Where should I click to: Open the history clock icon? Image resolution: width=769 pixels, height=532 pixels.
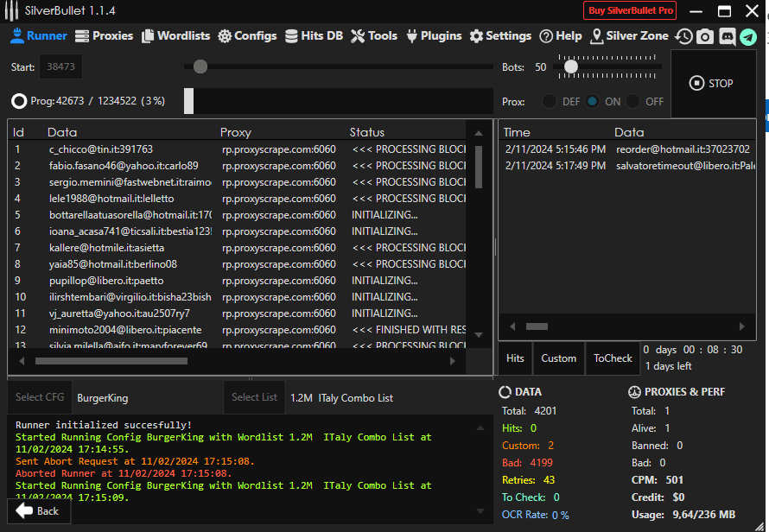pyautogui.click(x=683, y=36)
